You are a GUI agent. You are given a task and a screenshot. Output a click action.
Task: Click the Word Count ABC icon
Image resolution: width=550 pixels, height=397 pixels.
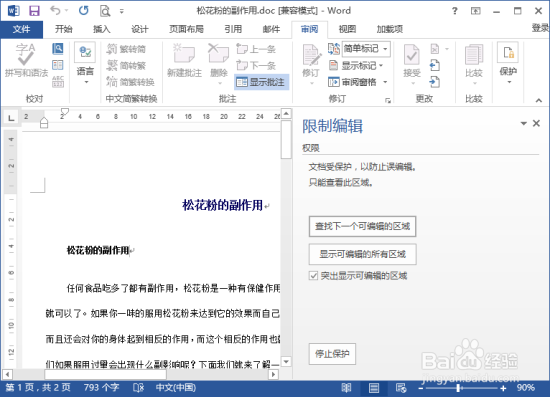coord(58,82)
